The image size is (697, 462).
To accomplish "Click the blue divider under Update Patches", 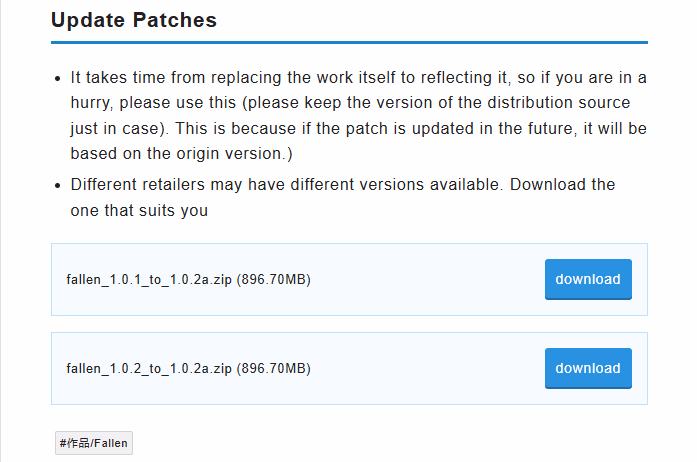I will tap(349, 42).
